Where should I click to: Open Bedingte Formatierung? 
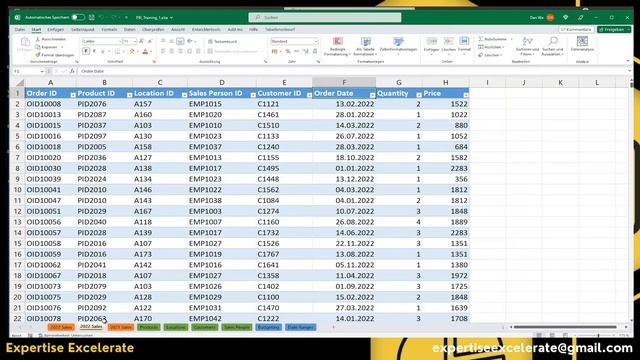[337, 46]
